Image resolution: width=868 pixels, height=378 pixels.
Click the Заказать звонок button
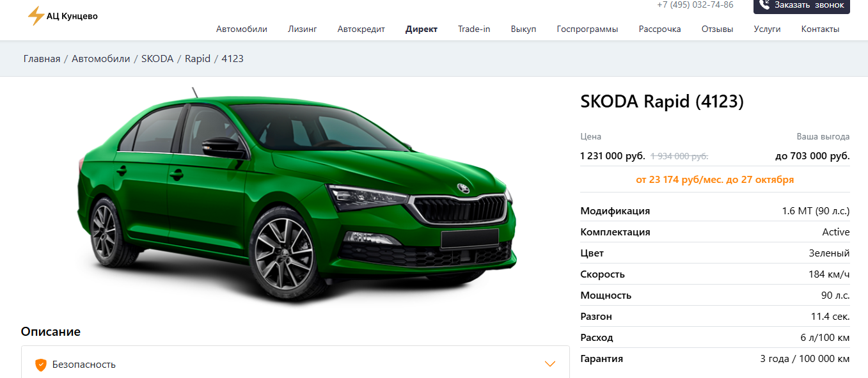(x=801, y=6)
